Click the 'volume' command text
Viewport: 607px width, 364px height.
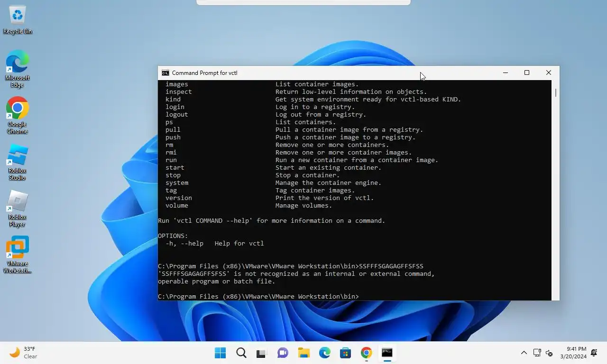click(177, 206)
